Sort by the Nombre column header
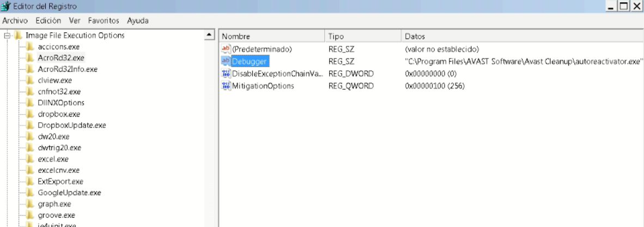Image resolution: width=644 pixels, height=227 pixels. click(271, 37)
